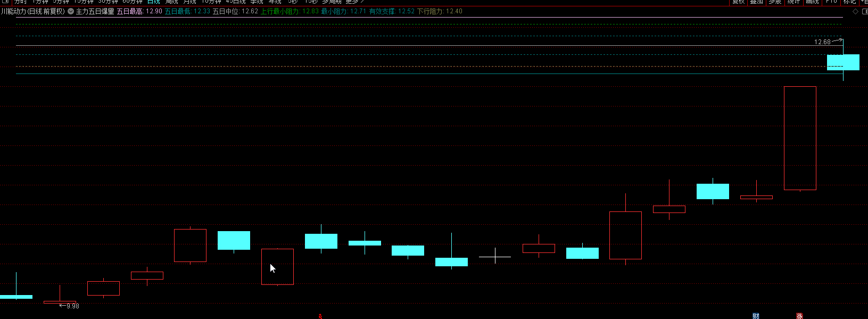Click the 统计 statistics button
The width and height of the screenshot is (868, 319).
point(793,2)
